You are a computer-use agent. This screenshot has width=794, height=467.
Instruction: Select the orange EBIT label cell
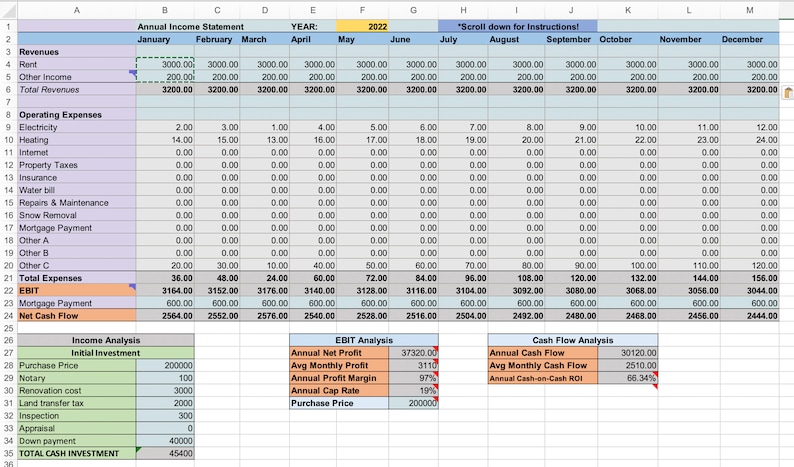pyautogui.click(x=77, y=290)
